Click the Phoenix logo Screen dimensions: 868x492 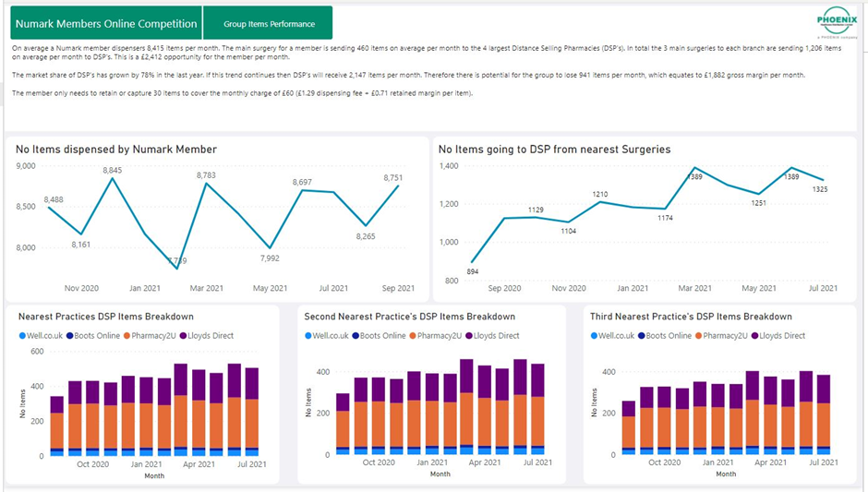(x=837, y=22)
